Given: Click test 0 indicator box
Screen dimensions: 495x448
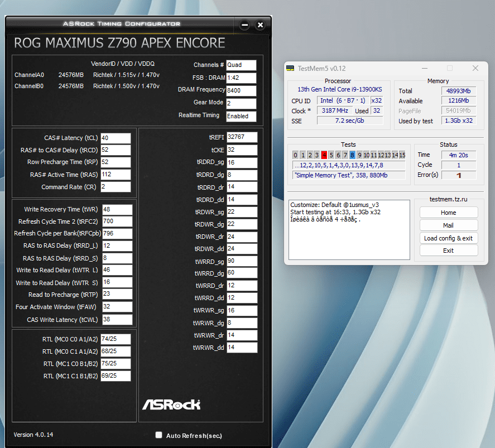Looking at the screenshot, I should click(x=295, y=155).
